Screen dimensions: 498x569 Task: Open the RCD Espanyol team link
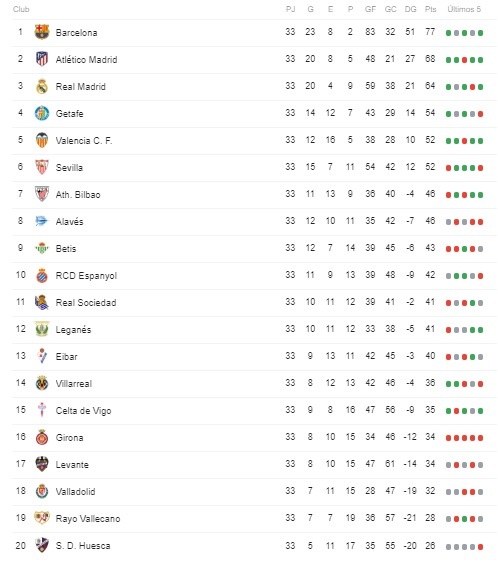(x=86, y=276)
